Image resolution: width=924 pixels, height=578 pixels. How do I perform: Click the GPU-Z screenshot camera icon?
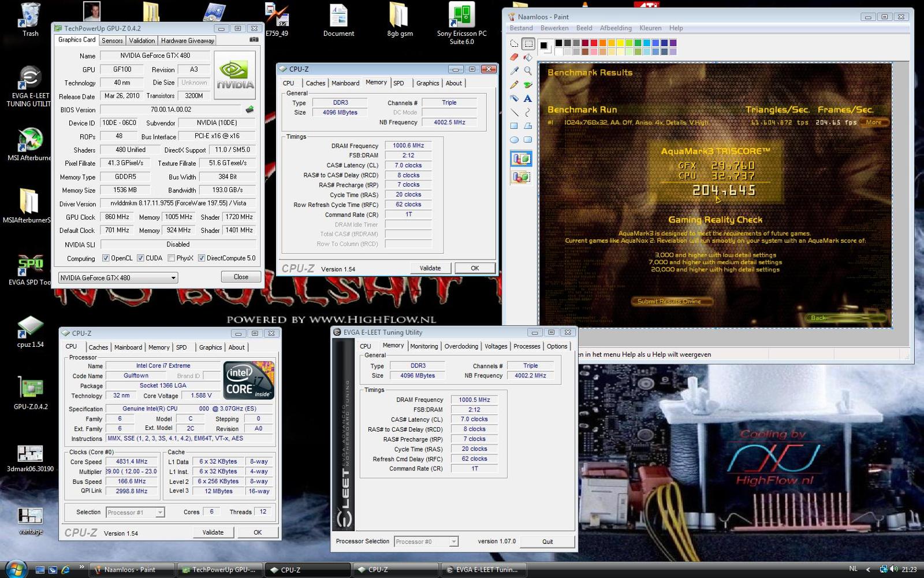254,40
